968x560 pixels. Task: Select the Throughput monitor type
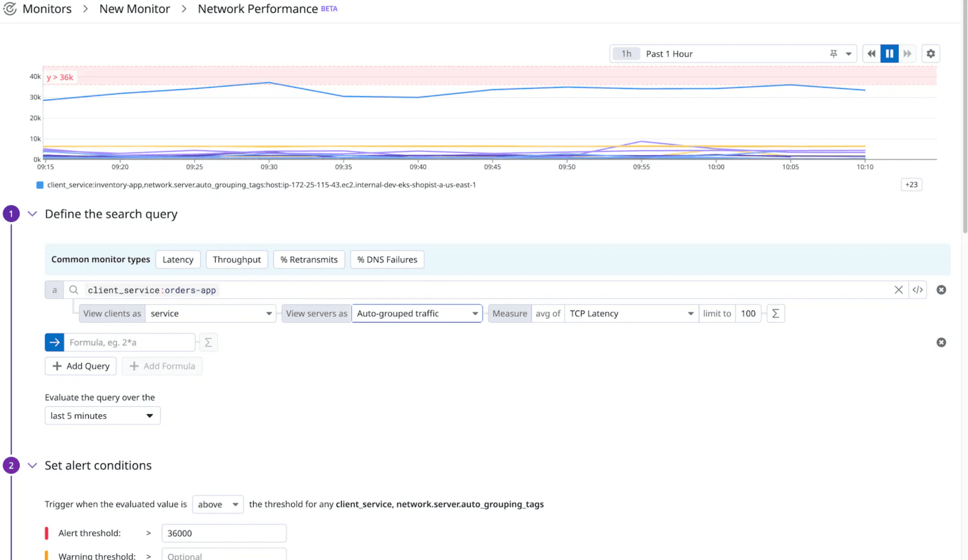[236, 259]
